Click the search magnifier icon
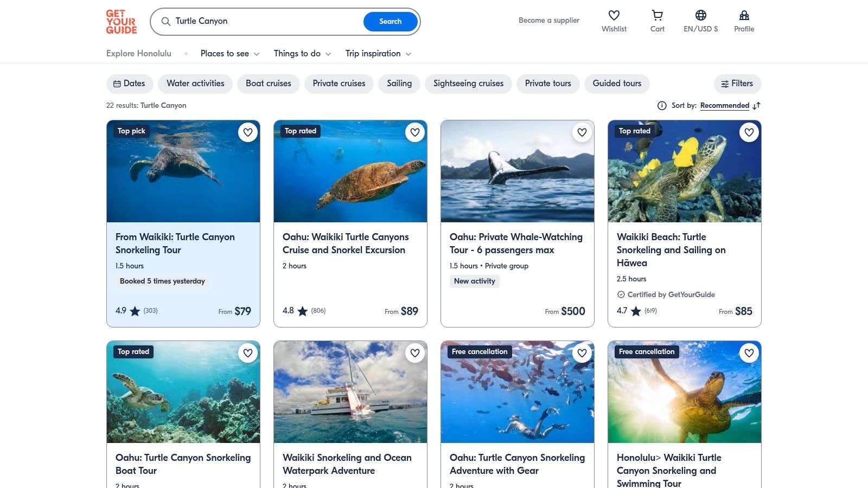The width and height of the screenshot is (868, 488). (166, 22)
